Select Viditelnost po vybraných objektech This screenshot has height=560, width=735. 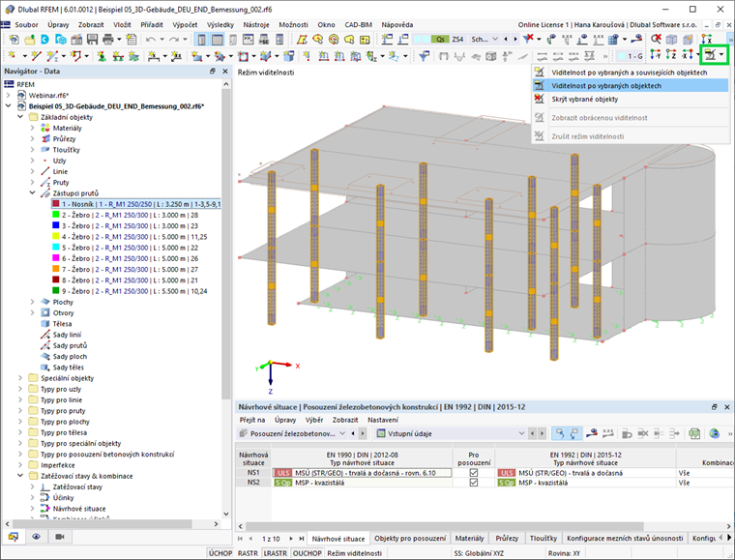[606, 86]
